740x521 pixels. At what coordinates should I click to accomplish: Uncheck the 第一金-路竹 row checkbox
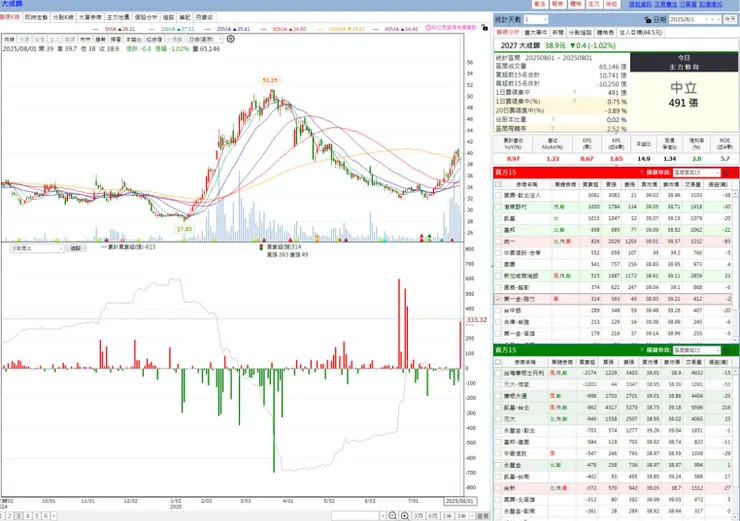tap(498, 299)
